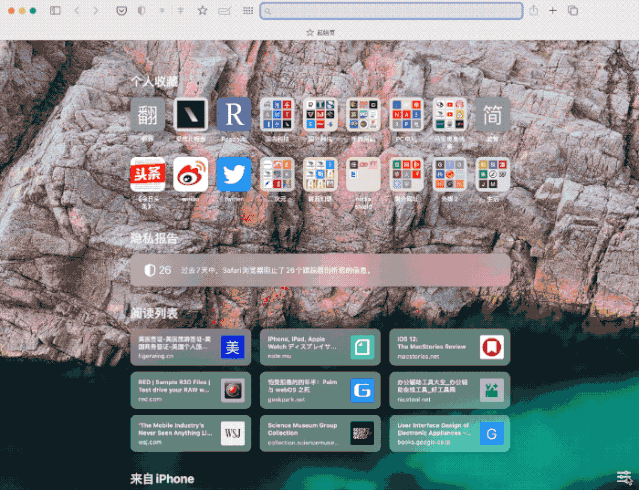This screenshot has width=639, height=490.
Task: Go back to previous page
Action: click(x=79, y=10)
